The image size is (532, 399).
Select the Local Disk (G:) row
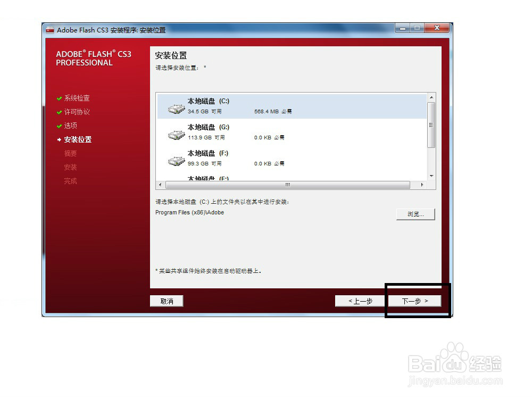(292, 132)
